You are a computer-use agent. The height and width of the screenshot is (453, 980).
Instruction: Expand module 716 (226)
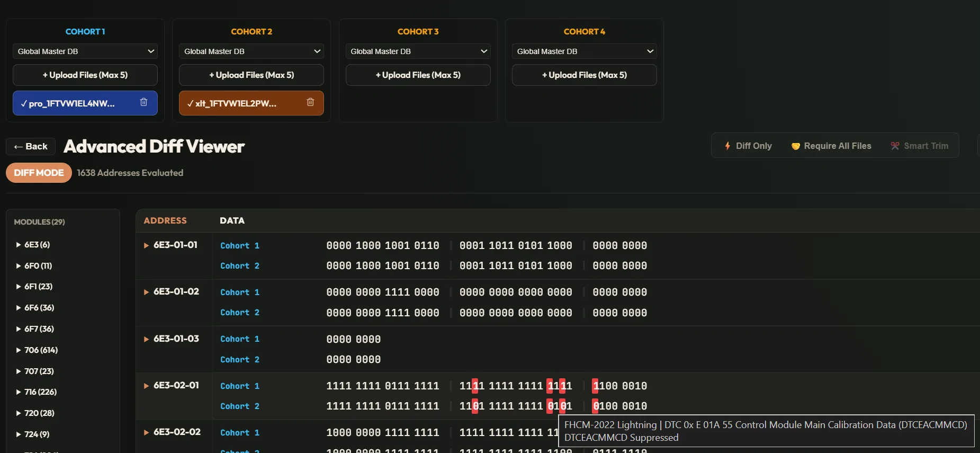(x=36, y=392)
